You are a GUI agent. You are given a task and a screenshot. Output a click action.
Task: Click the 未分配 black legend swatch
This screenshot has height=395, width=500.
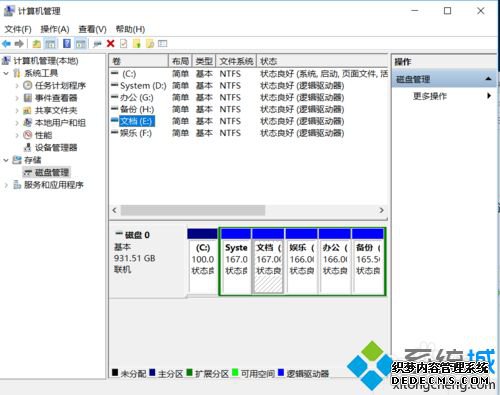[x=115, y=372]
